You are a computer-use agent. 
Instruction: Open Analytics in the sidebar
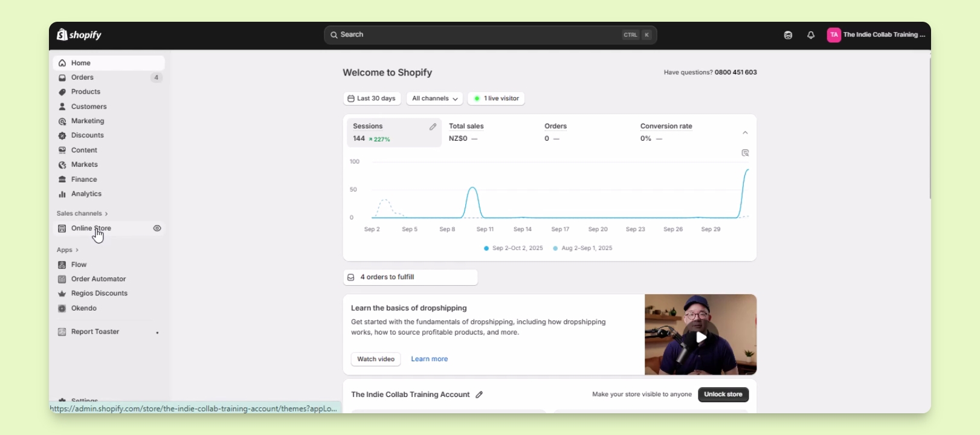[x=109, y=194]
